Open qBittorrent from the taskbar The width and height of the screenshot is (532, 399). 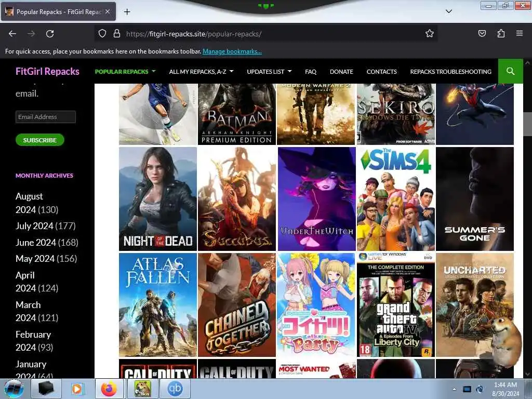pos(175,389)
